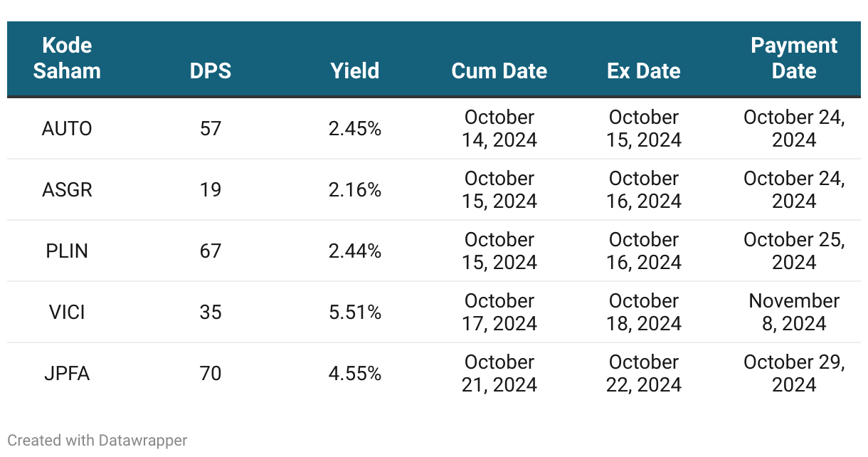
Task: Click the 5.51% yield value
Action: coord(355,312)
